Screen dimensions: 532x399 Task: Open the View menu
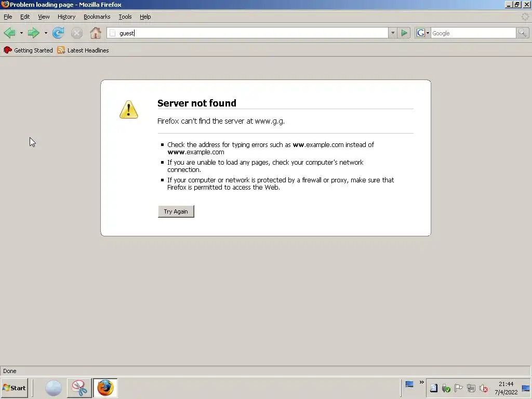point(44,17)
